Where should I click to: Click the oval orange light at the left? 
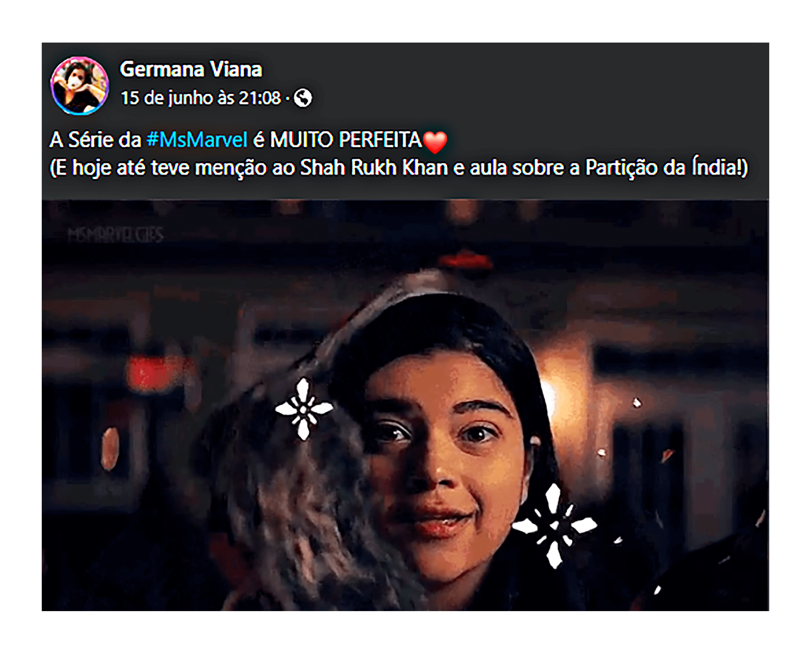point(110,449)
